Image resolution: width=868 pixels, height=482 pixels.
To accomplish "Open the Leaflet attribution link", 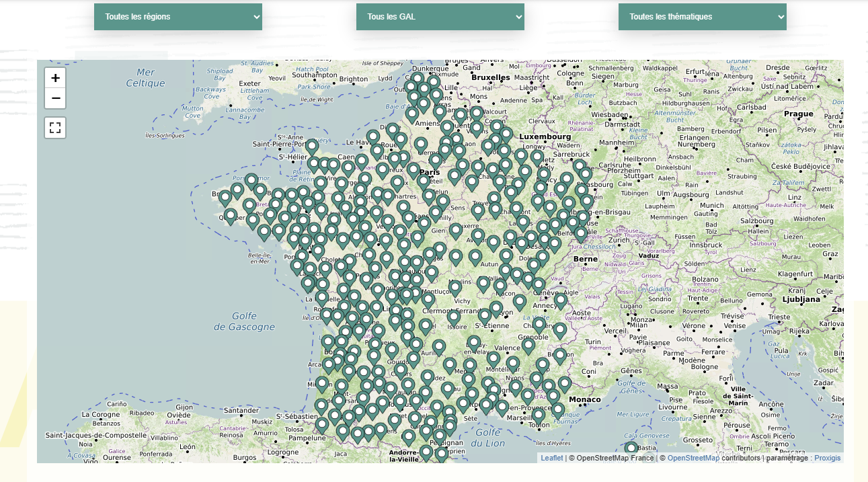I will (551, 458).
